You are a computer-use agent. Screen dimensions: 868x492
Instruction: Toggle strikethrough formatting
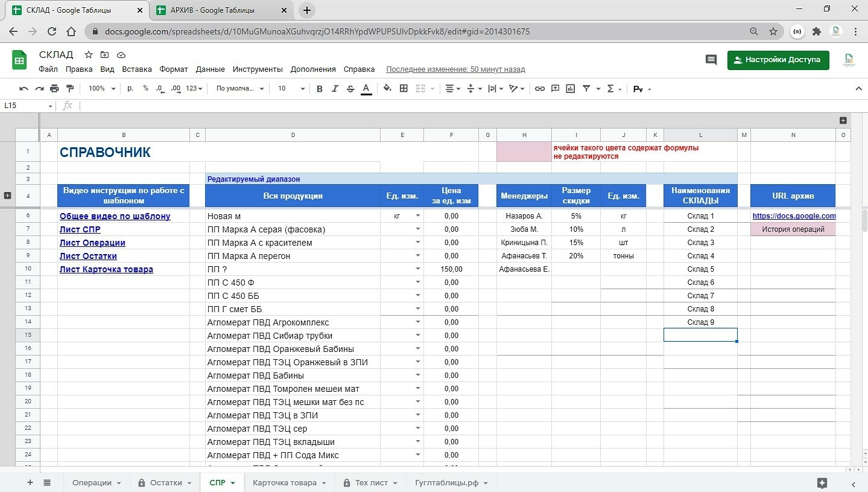tap(350, 89)
